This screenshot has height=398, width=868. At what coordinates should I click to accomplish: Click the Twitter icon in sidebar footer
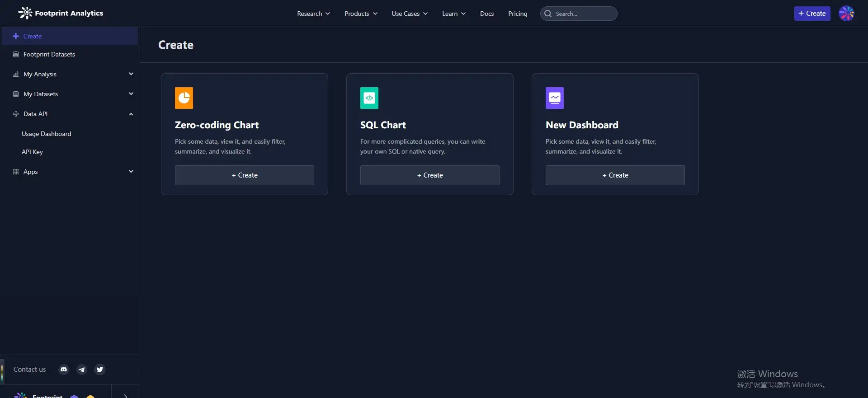click(x=100, y=370)
